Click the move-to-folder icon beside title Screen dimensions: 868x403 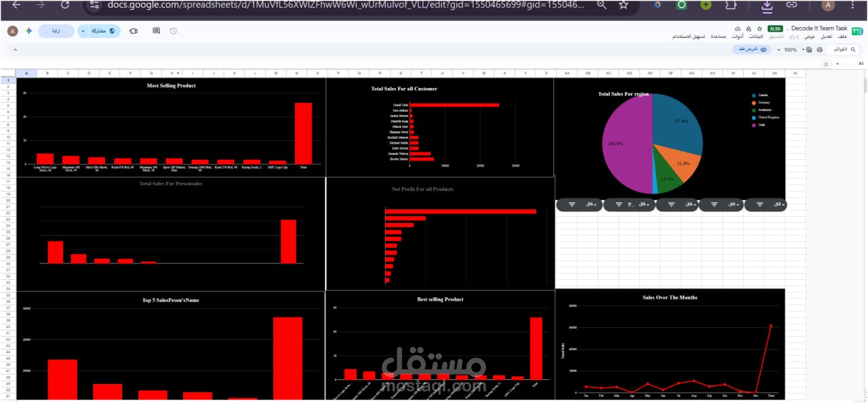pyautogui.click(x=748, y=28)
